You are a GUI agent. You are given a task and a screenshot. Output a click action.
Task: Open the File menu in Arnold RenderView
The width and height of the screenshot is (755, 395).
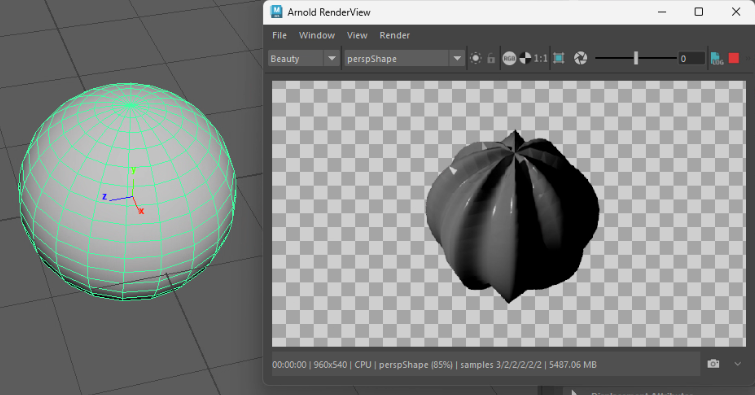tap(279, 35)
